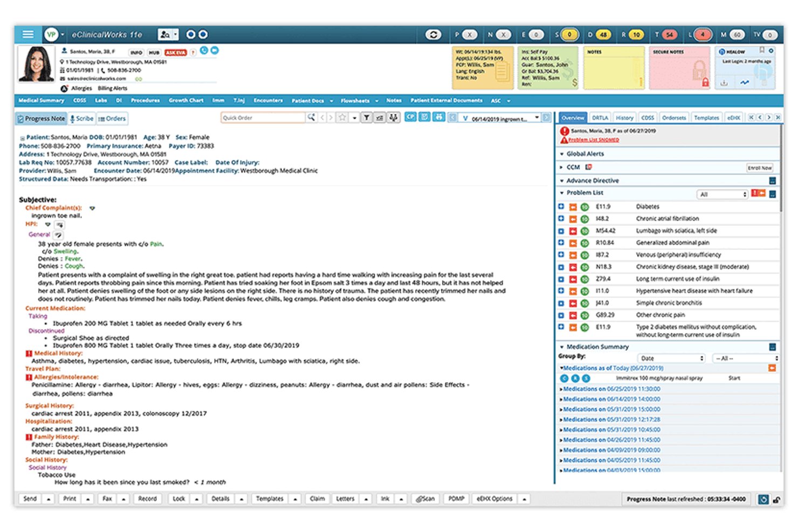Click the blue save icon in Advance Directive
Viewport: 798px width, 532px height.
pos(772,181)
